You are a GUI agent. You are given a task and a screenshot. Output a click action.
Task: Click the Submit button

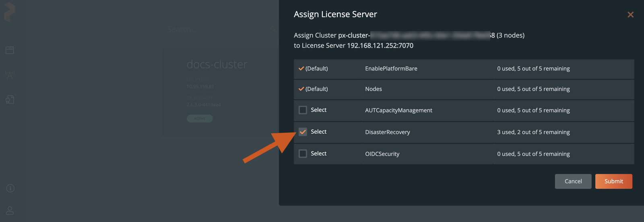tap(613, 181)
